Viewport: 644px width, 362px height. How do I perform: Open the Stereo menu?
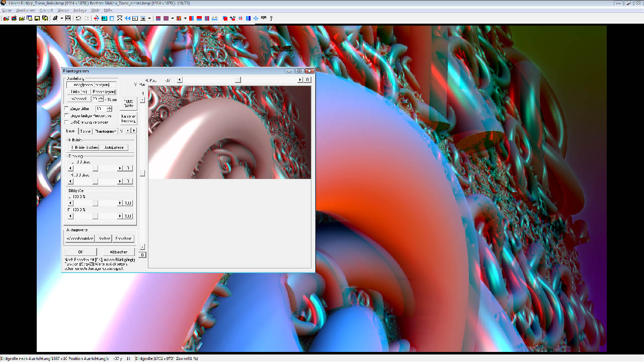pyautogui.click(x=63, y=10)
